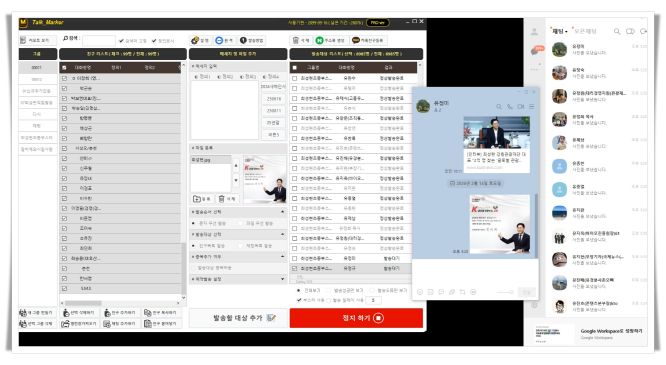
Task: Move attached file up with the up arrow
Action: coord(236,165)
